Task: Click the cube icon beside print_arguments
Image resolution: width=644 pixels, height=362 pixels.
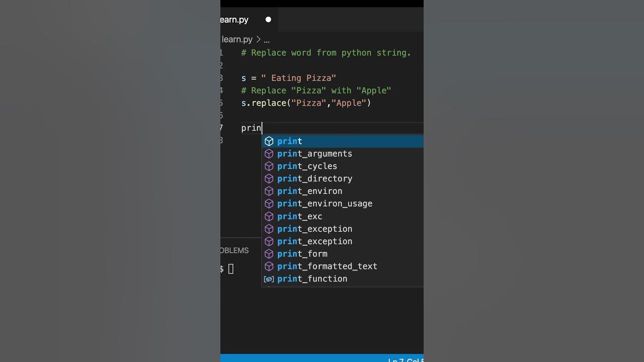Action: (x=269, y=154)
